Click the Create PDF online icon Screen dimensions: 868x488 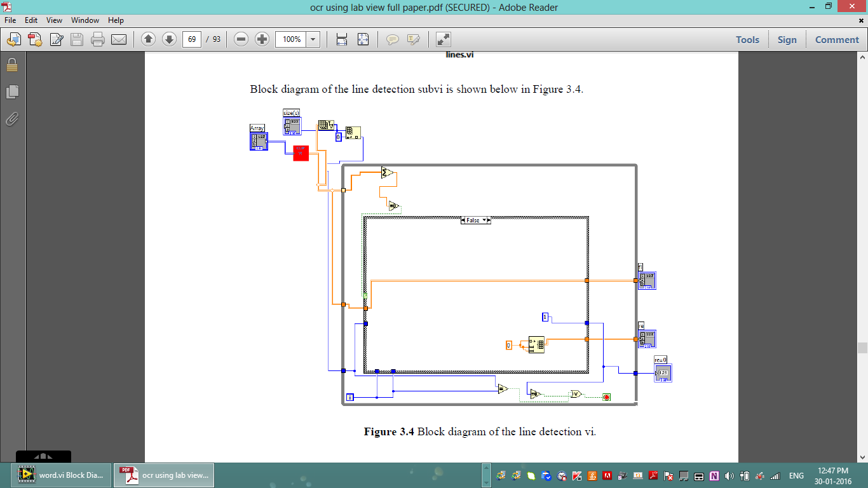34,39
